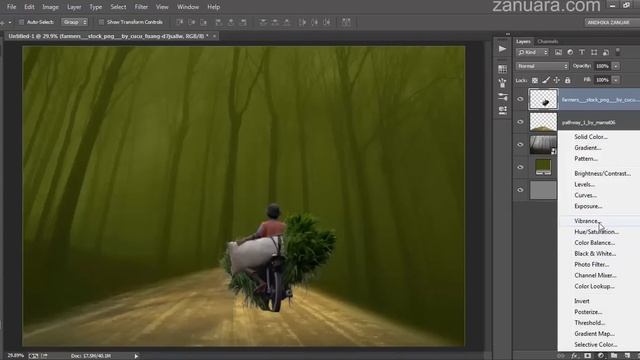This screenshot has width=640, height=360.
Task: Enable the Auto-Select checkbox
Action: (21, 22)
